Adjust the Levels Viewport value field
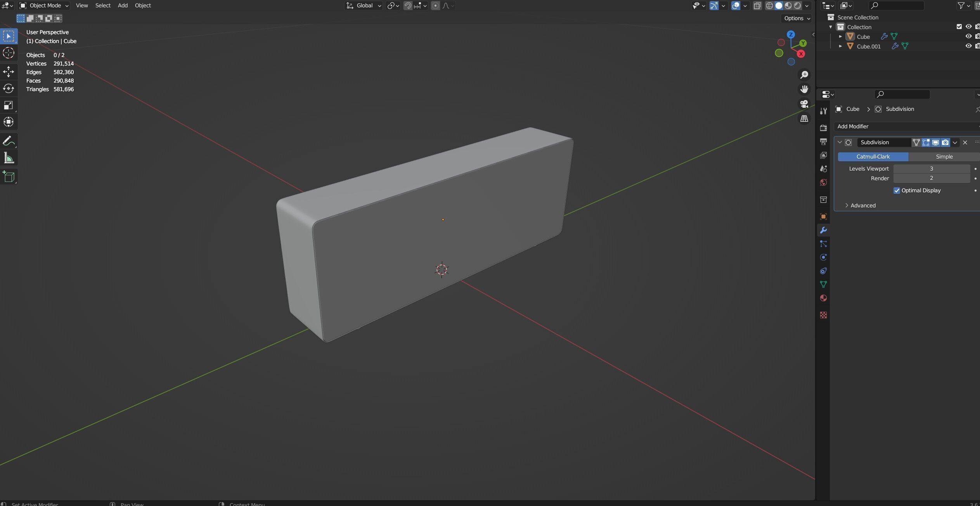The width and height of the screenshot is (980, 506). click(931, 169)
